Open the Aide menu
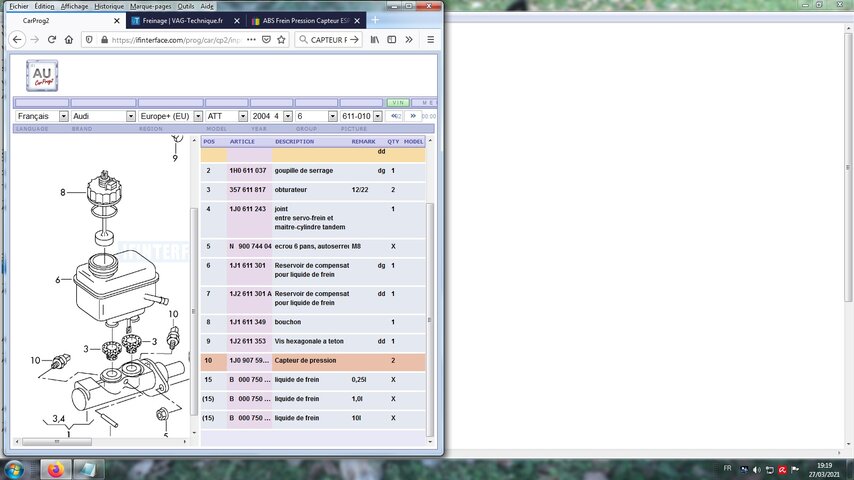Image resolution: width=854 pixels, height=480 pixels. point(207,6)
